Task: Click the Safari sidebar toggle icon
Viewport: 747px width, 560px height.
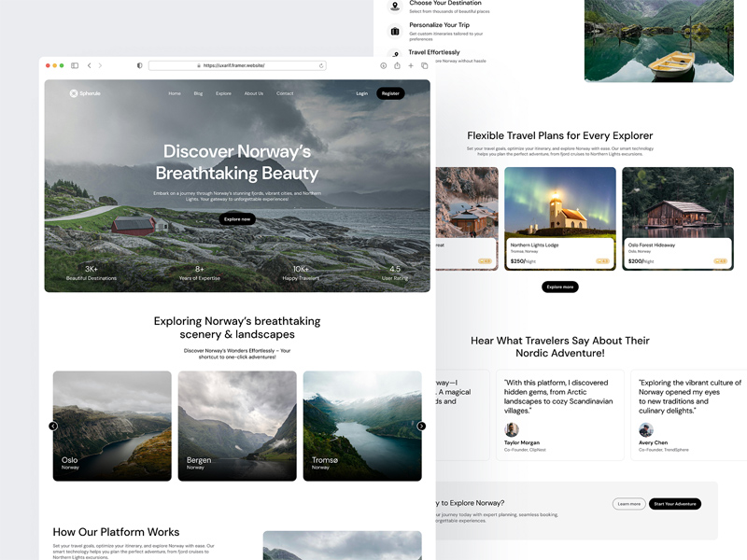Action: point(75,65)
